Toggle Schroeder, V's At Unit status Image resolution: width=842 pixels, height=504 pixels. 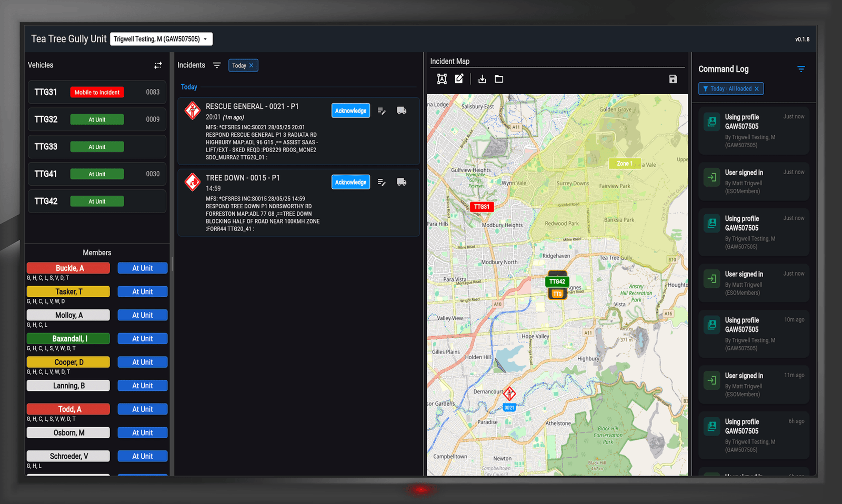[x=142, y=456]
